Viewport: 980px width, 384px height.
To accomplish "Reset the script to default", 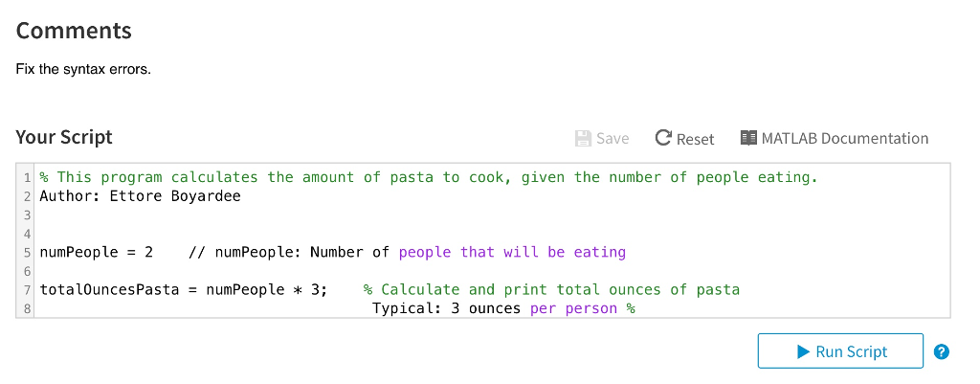I will 684,138.
